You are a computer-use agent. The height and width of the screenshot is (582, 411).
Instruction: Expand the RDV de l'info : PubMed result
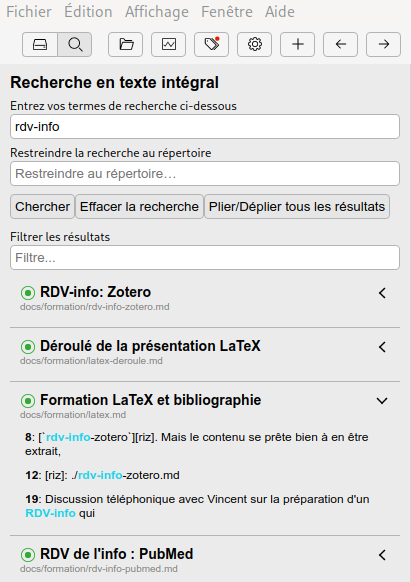tap(382, 555)
